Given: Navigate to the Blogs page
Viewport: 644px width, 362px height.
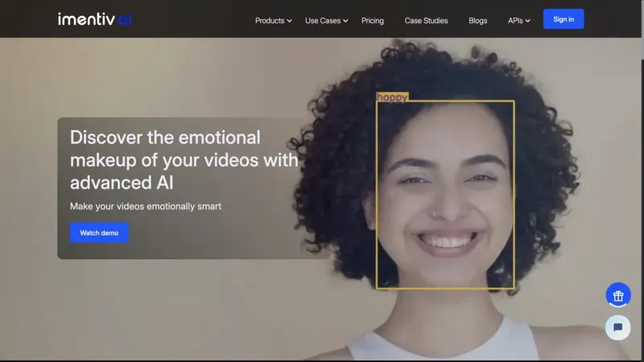Looking at the screenshot, I should click(x=477, y=21).
